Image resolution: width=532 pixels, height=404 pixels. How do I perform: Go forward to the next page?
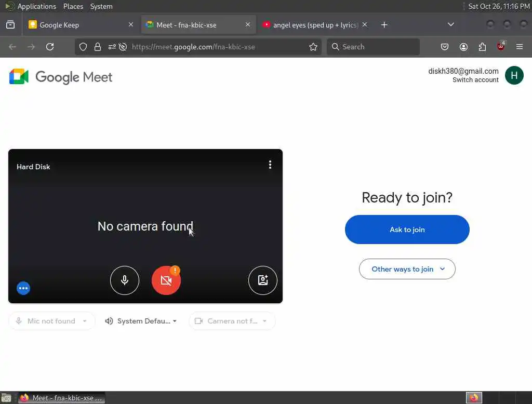click(x=31, y=47)
